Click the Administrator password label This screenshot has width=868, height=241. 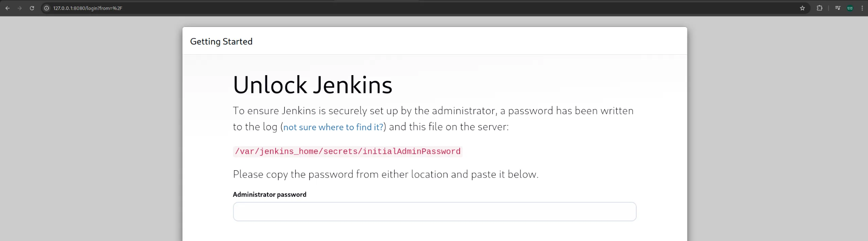tap(270, 195)
